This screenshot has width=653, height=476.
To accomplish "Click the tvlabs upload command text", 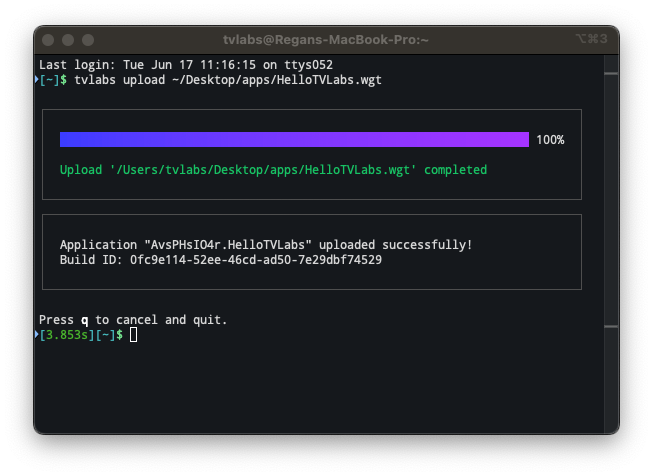I will pyautogui.click(x=228, y=80).
